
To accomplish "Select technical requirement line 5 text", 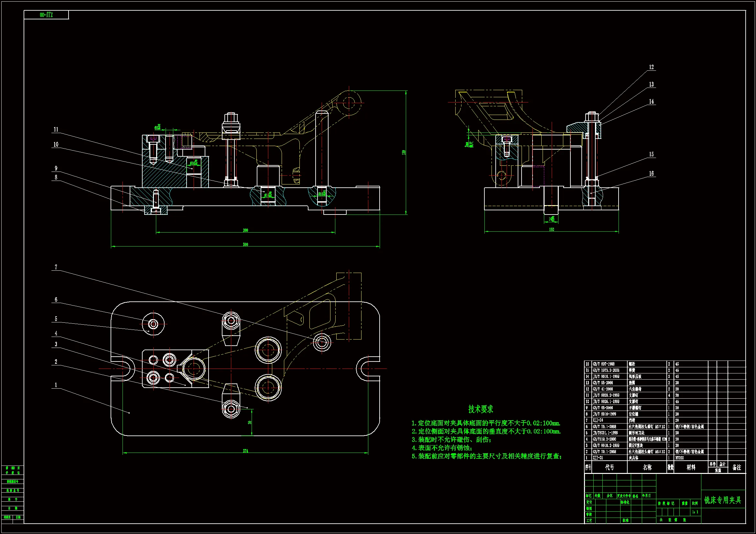I will click(x=487, y=456).
